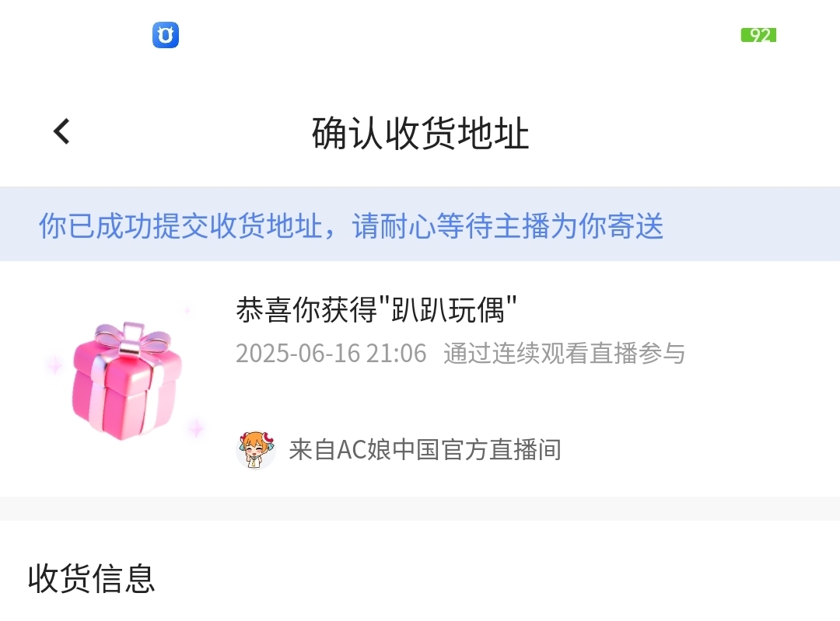
Task: Tap the sparkle left of the gift box
Action: tap(54, 365)
